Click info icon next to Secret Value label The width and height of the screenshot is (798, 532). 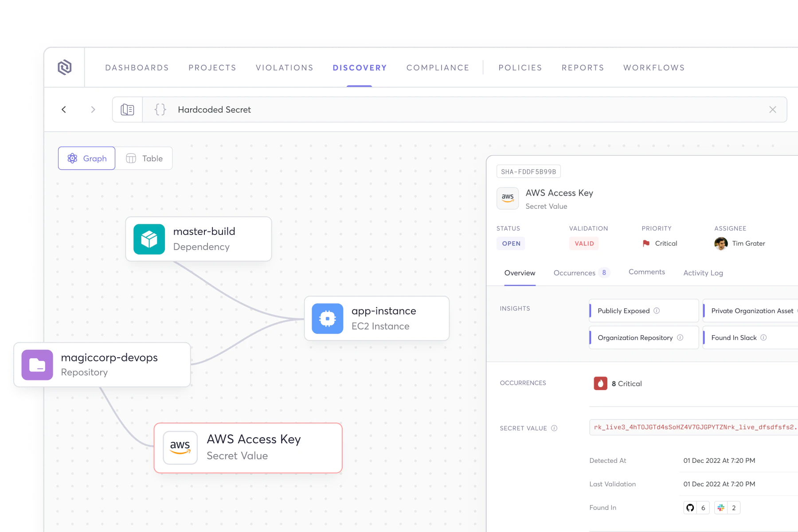(x=554, y=428)
